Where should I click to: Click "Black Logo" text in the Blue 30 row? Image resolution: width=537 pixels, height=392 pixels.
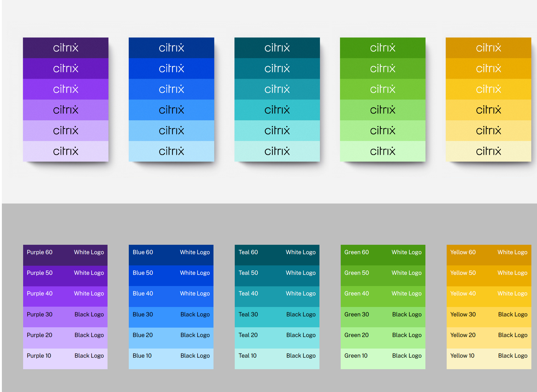[x=195, y=314]
